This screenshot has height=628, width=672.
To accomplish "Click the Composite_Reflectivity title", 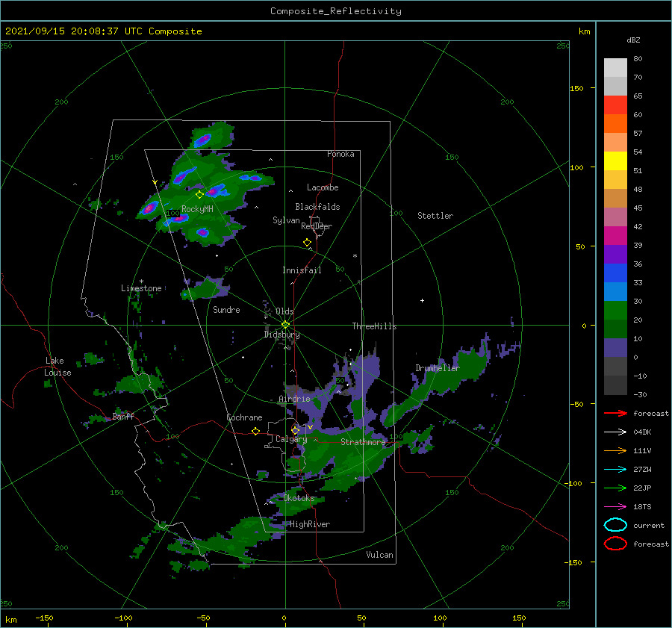I will pos(335,11).
